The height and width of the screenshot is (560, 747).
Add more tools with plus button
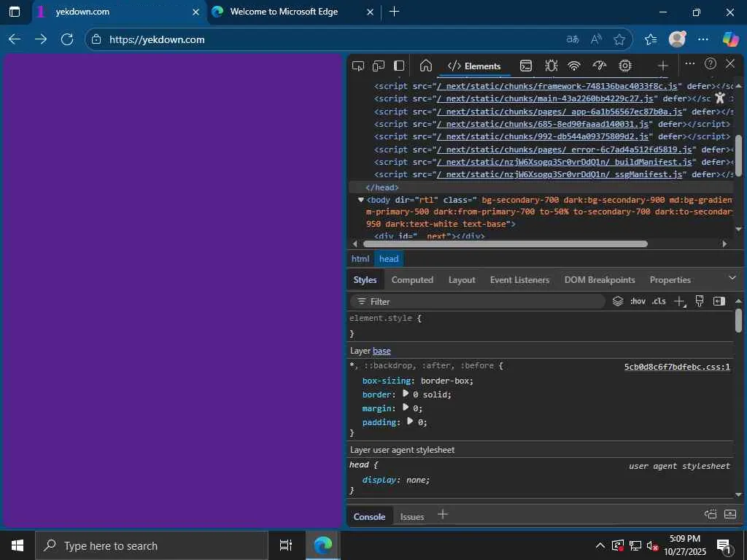662,66
